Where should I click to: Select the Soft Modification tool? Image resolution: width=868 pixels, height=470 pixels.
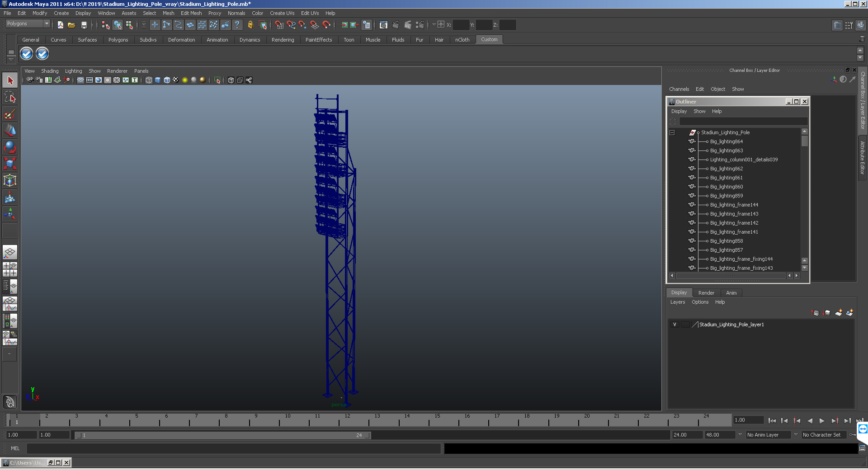[10, 197]
